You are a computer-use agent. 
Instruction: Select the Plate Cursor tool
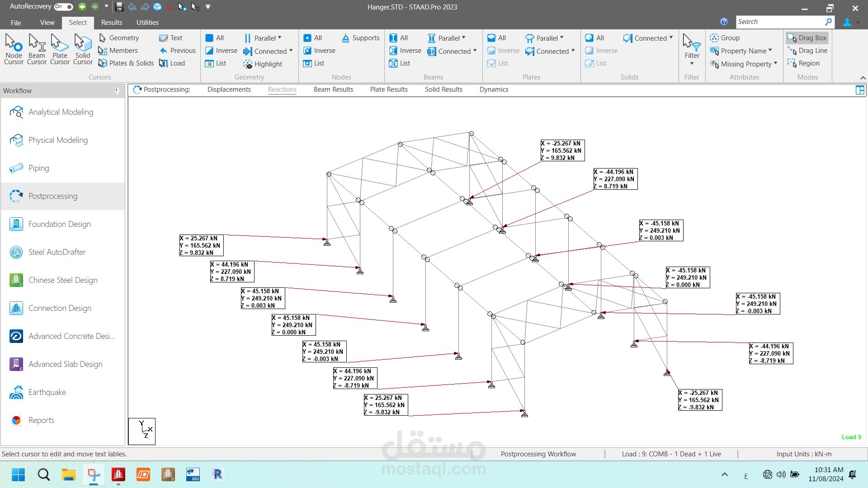pos(60,49)
